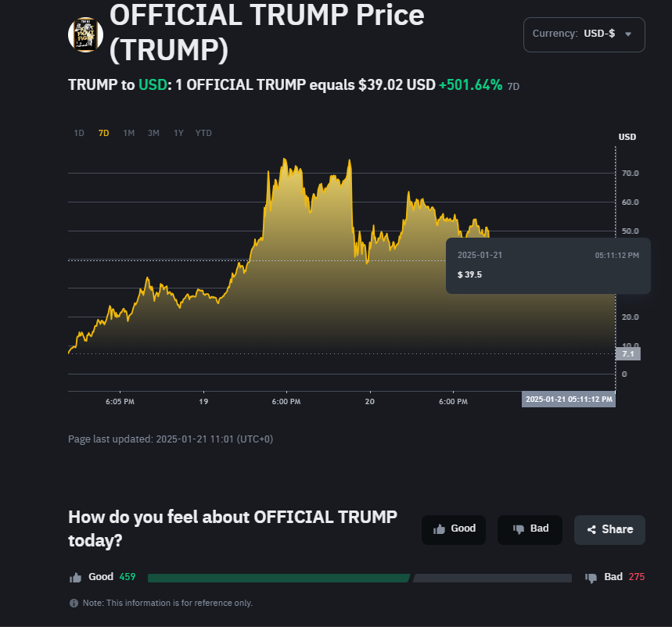Click the thumbs-up icon on Good button
Screen dimensions: 672x627
point(440,529)
